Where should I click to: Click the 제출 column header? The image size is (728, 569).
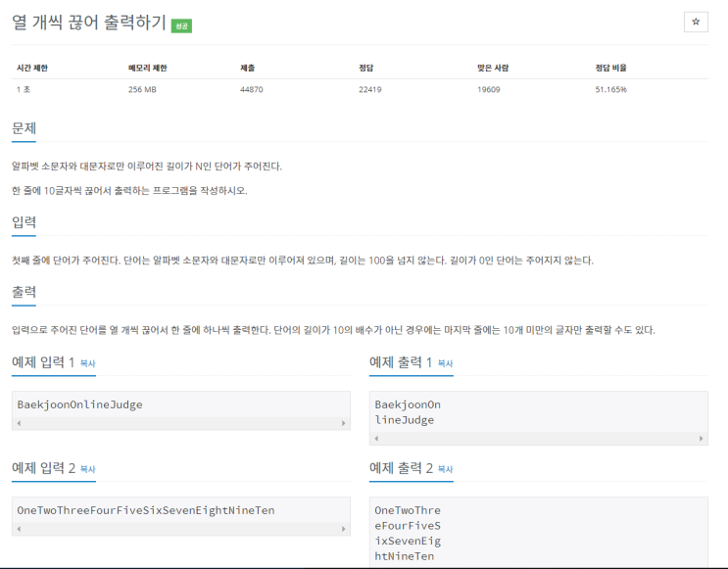(x=248, y=68)
